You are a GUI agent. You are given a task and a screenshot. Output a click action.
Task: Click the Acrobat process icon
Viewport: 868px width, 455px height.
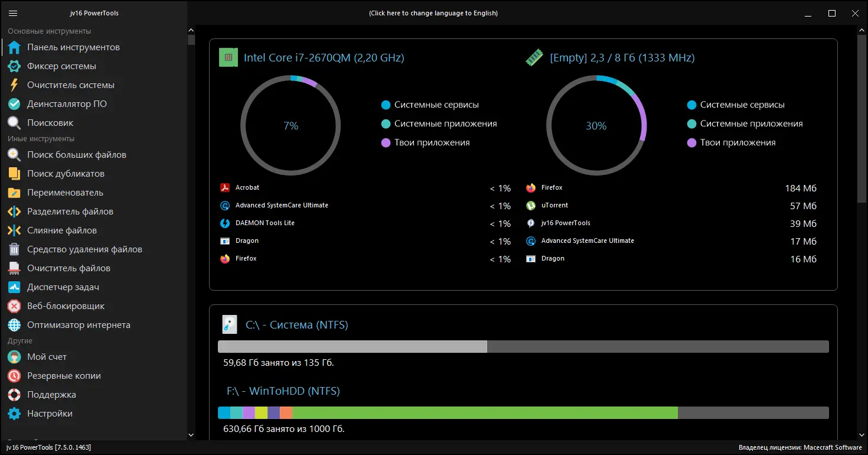coord(225,188)
